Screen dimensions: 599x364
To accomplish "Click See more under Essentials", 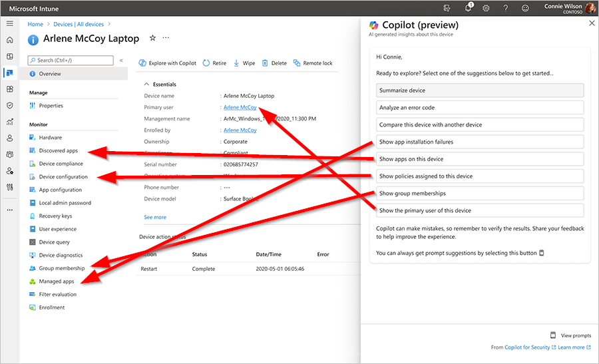I will [x=155, y=217].
